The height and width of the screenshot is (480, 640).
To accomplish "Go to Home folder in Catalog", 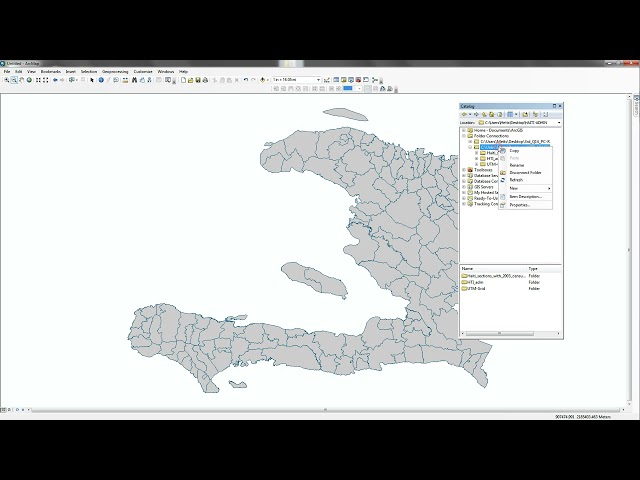I will (x=492, y=114).
